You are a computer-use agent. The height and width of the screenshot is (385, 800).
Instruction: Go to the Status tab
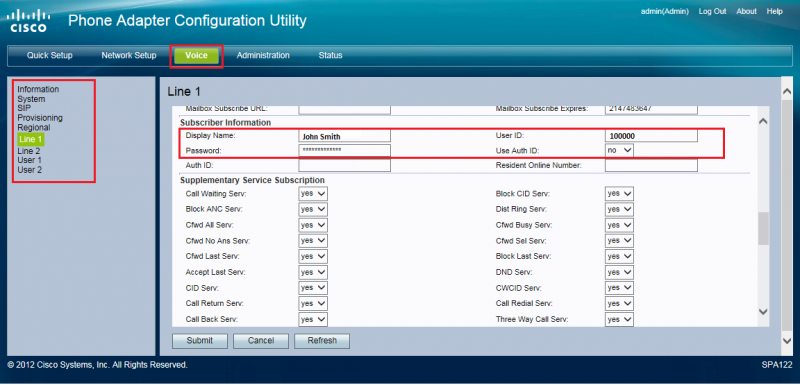(330, 56)
